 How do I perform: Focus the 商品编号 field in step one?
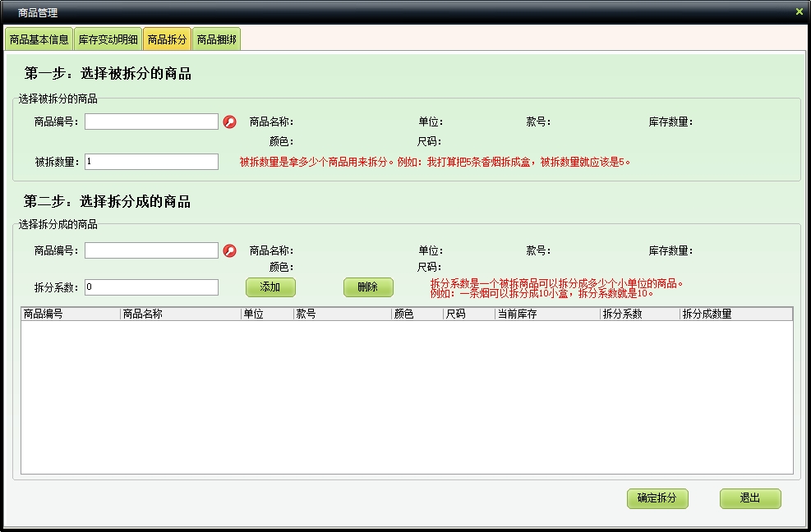(x=151, y=122)
